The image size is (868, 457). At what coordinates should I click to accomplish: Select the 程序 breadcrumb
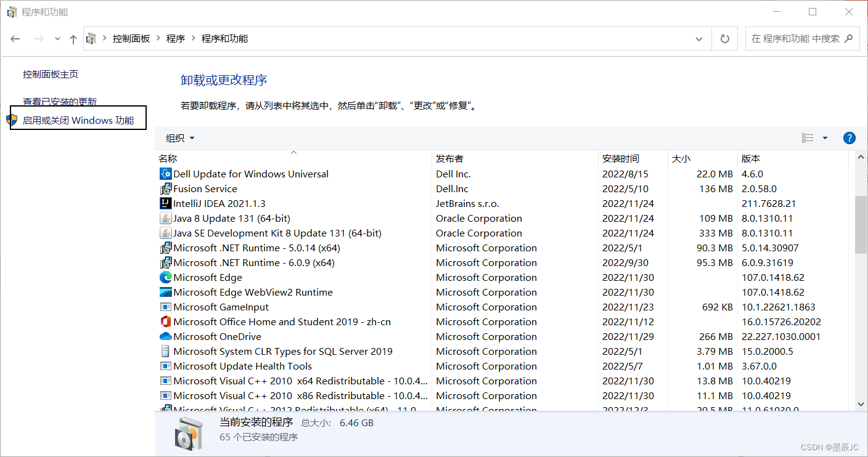176,39
